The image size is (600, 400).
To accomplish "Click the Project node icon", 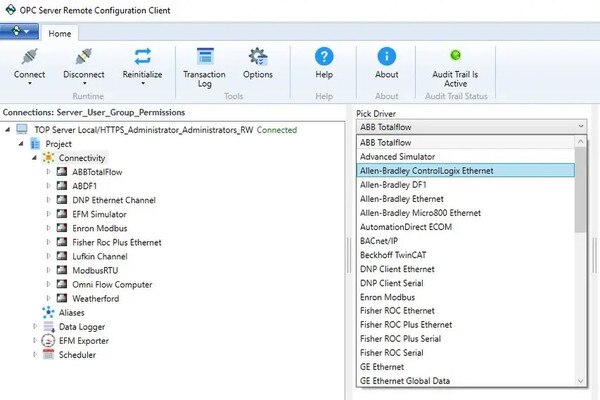I will (x=35, y=144).
